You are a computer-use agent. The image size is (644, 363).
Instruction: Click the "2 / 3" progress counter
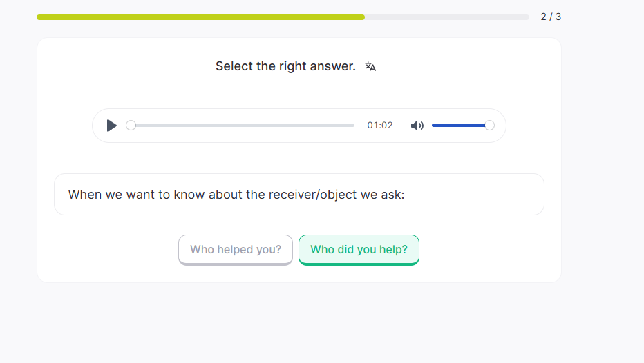coord(551,17)
